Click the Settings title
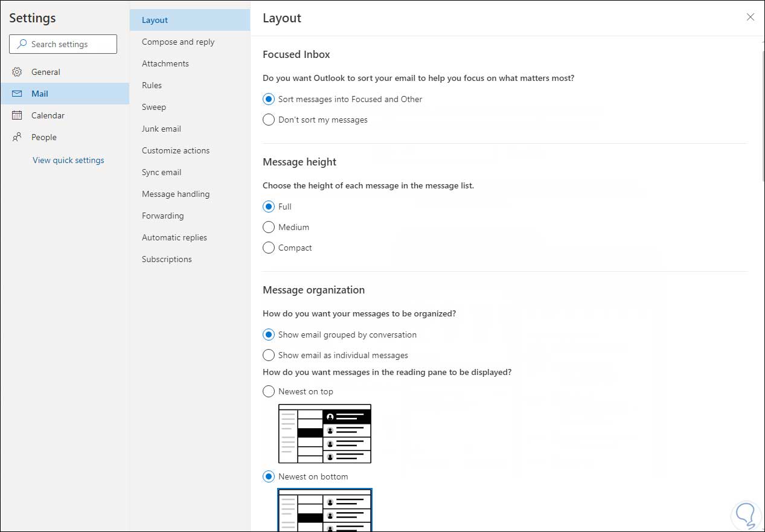The image size is (765, 532). coord(33,18)
